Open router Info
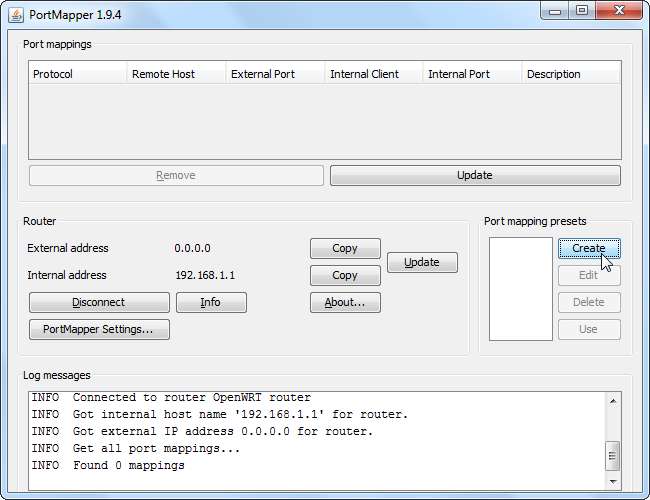Image resolution: width=650 pixels, height=500 pixels. pyautogui.click(x=211, y=302)
